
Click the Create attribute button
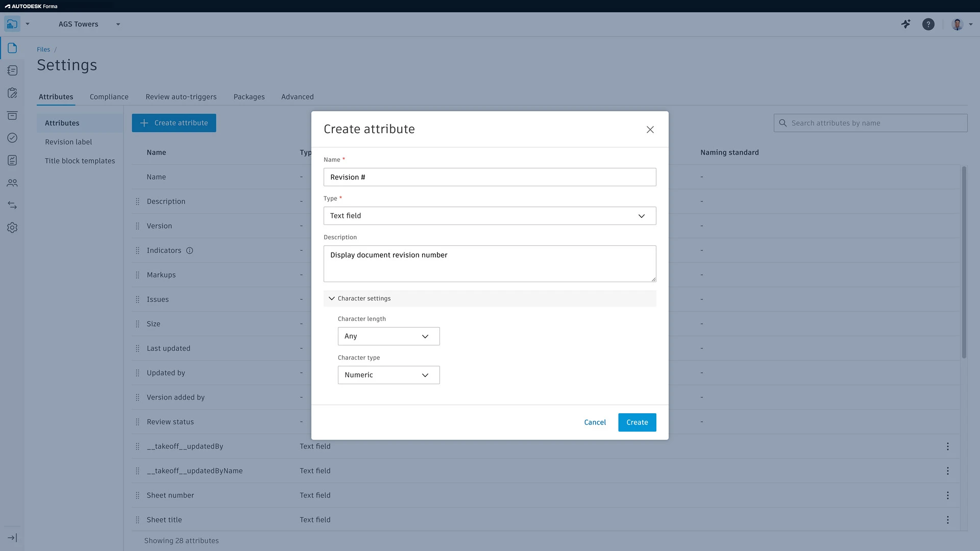point(174,123)
